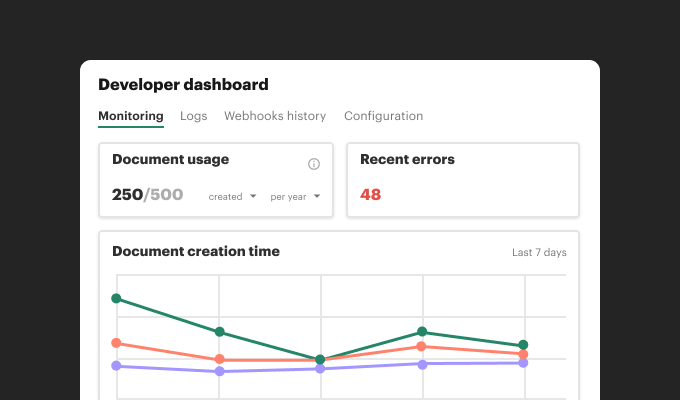The width and height of the screenshot is (680, 400).
Task: Click the Last 7 days range label
Action: (539, 252)
